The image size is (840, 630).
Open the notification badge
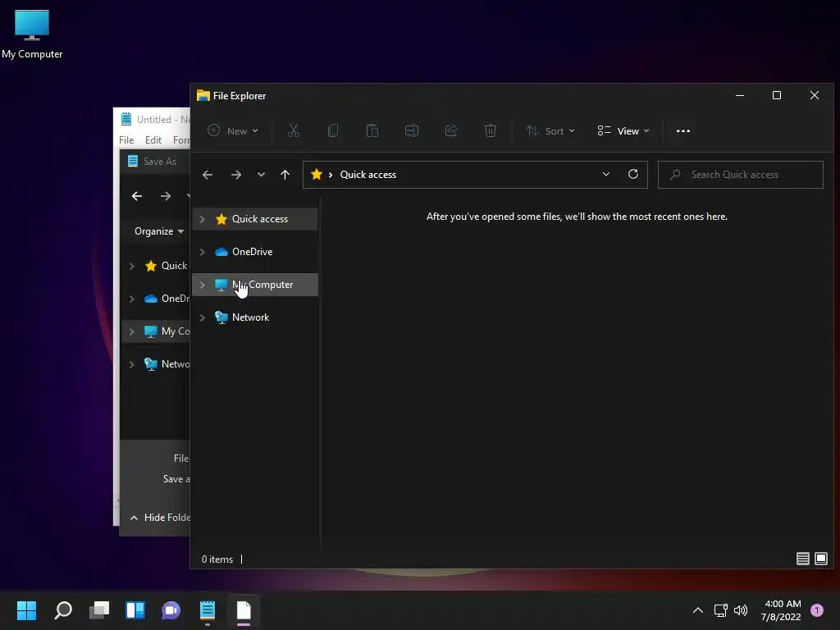pyautogui.click(x=817, y=610)
